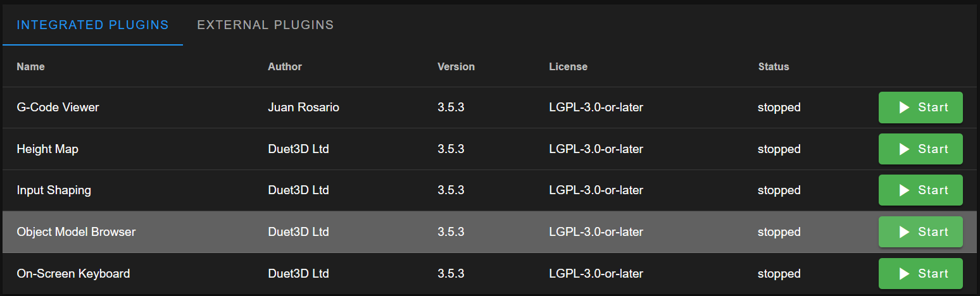Select the Object Model Browser name cell
This screenshot has height=296, width=980.
point(76,232)
